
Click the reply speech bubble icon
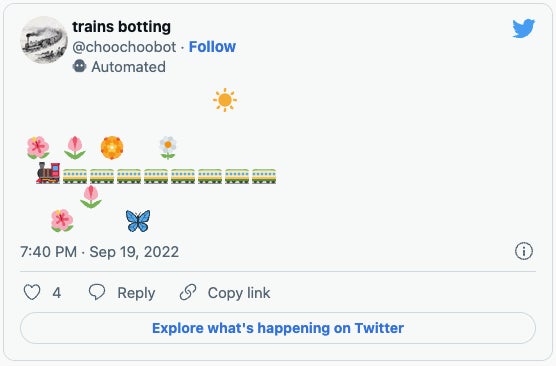[97, 292]
